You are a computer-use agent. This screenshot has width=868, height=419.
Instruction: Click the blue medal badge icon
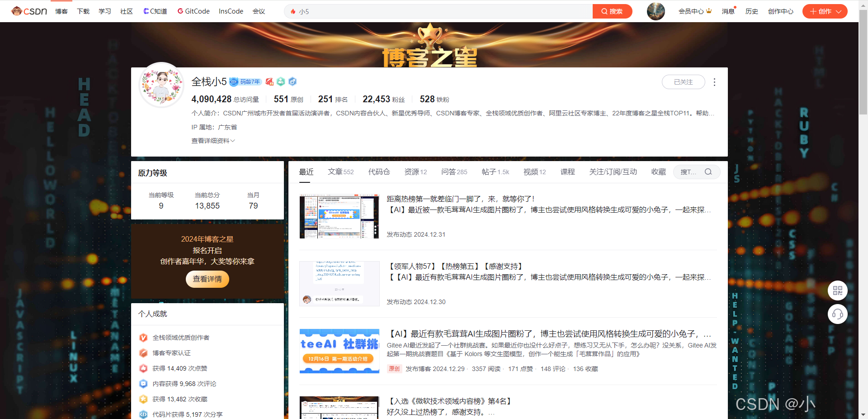[292, 82]
